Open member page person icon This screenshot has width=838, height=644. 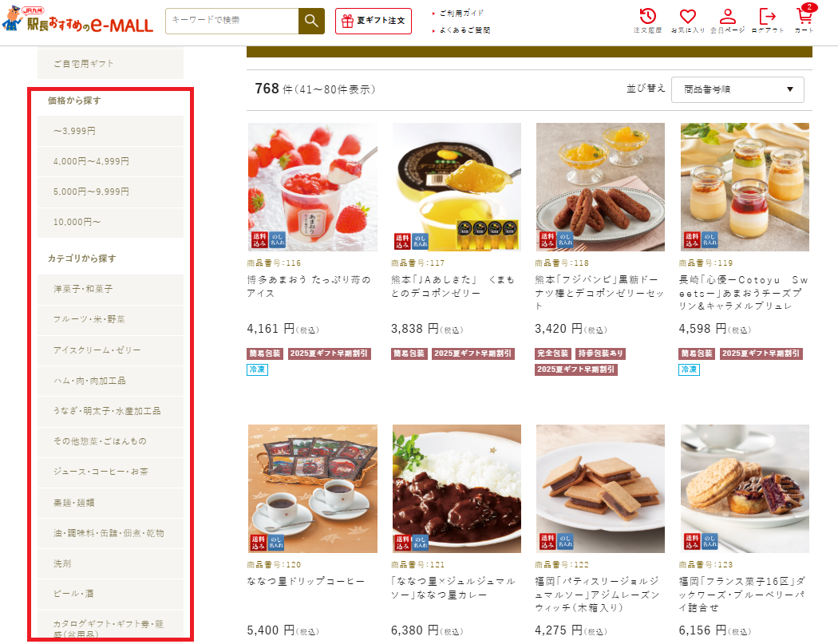[727, 16]
